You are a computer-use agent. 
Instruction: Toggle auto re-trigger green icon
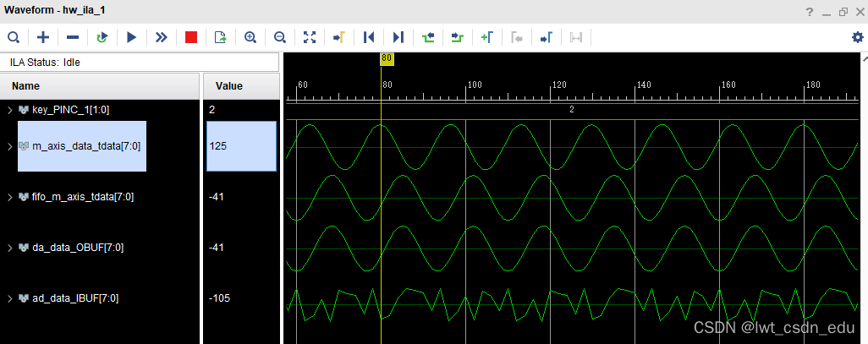click(x=102, y=37)
